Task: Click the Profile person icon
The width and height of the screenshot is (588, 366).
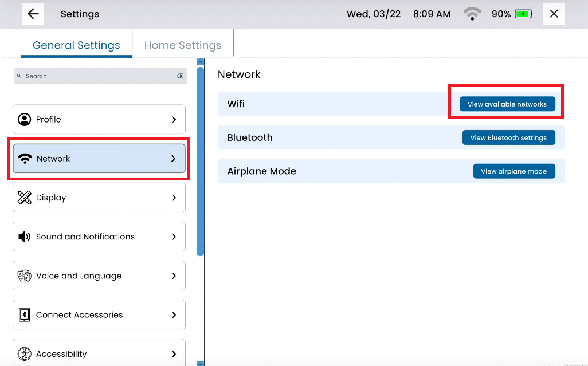Action: [x=25, y=119]
